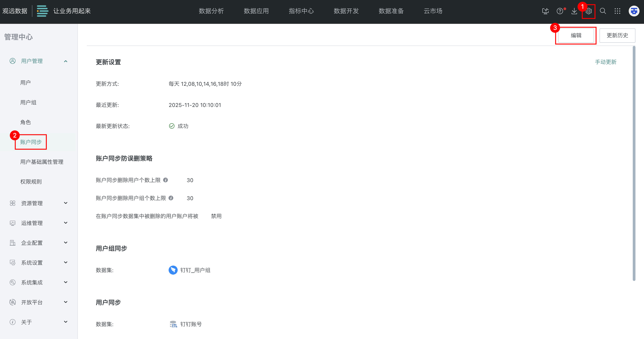This screenshot has height=339, width=644.
Task: Click the 编辑 button
Action: 576,36
